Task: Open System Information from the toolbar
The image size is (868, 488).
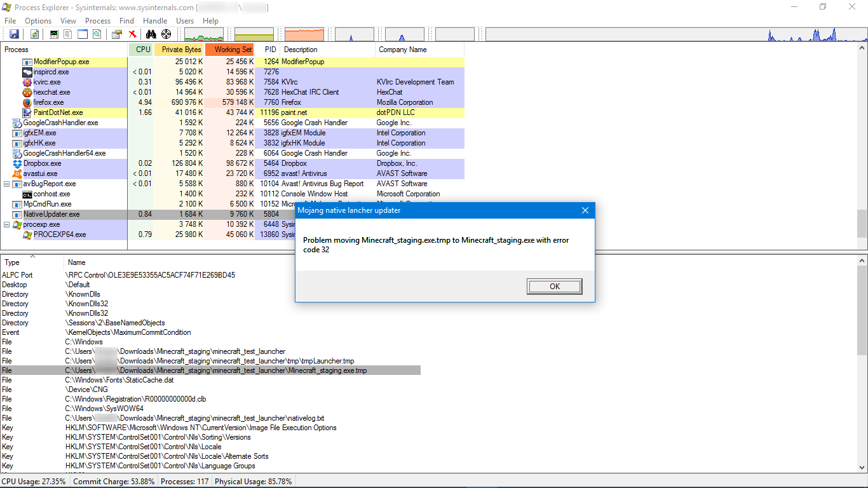Action: [x=54, y=34]
